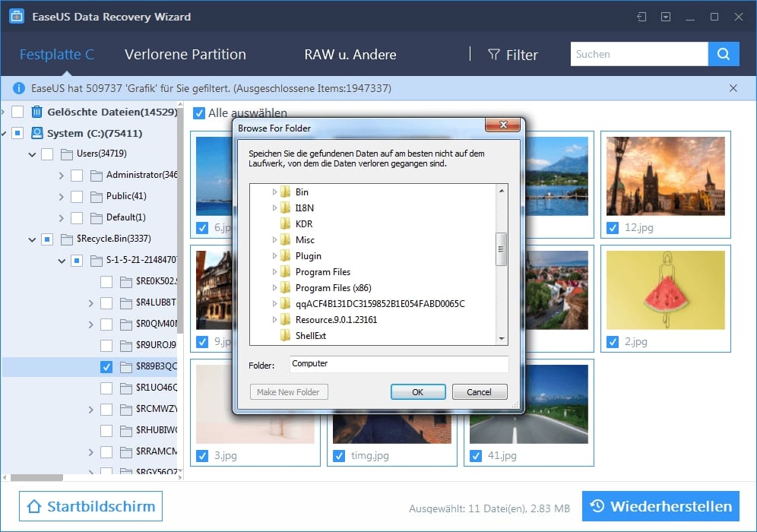Toggle the $Recycle.Bin checkbox
Screen dimensions: 757x532
tap(47, 239)
